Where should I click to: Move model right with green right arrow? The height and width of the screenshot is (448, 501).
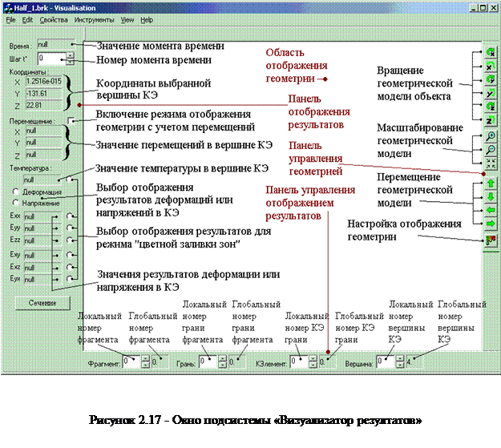(x=491, y=224)
